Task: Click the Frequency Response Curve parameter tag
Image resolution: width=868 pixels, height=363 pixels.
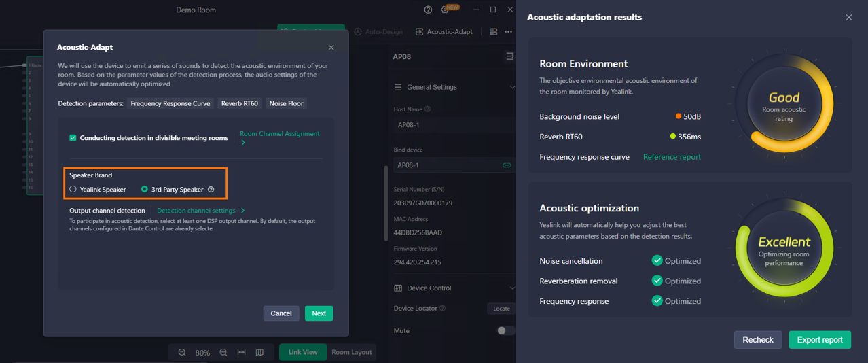Action: click(x=170, y=103)
